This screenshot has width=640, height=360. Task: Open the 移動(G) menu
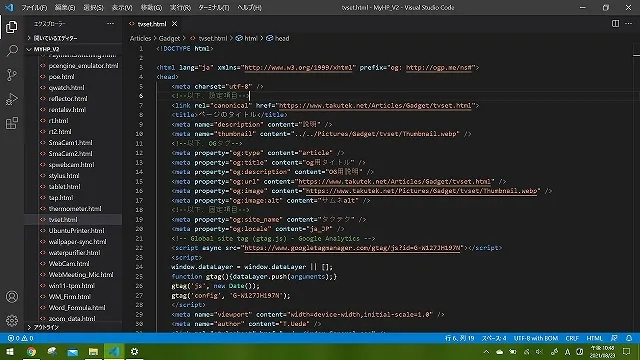pyautogui.click(x=151, y=8)
